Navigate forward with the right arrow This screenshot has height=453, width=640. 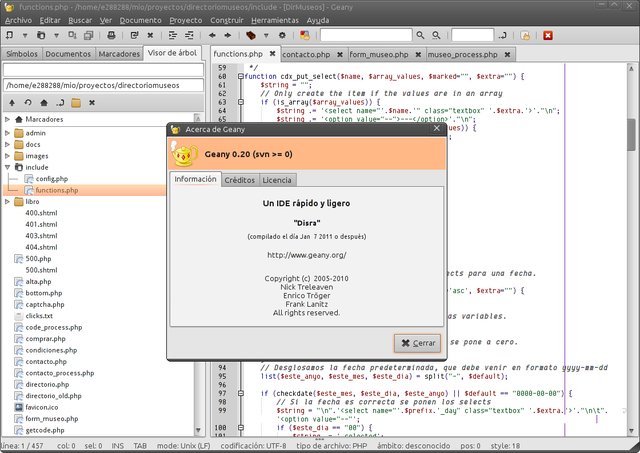[228, 36]
